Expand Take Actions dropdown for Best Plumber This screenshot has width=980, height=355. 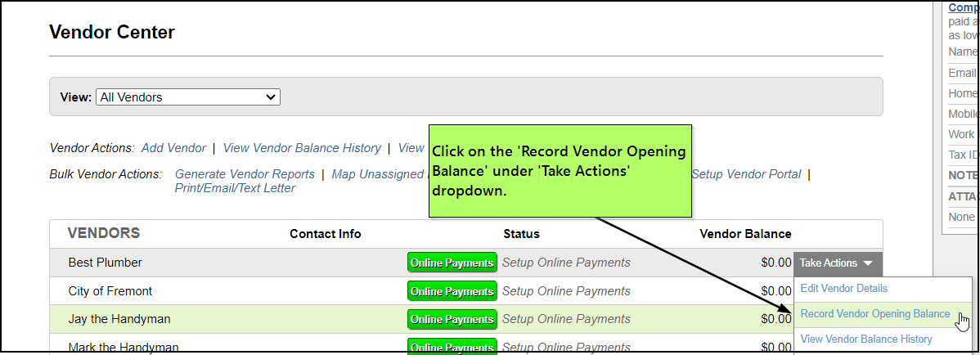click(837, 263)
